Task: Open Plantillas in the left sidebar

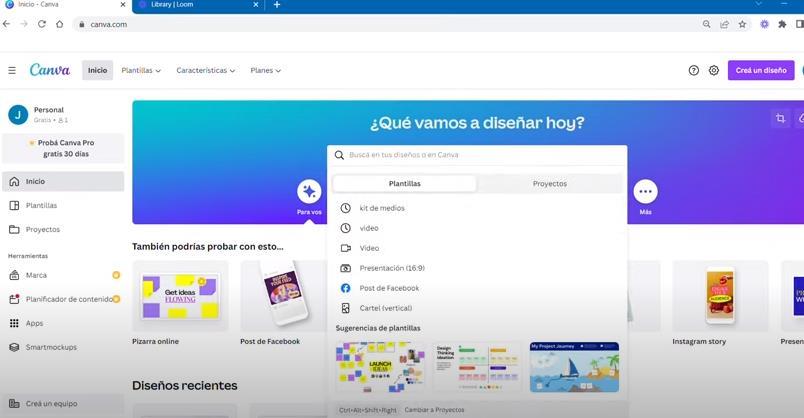Action: click(63, 205)
